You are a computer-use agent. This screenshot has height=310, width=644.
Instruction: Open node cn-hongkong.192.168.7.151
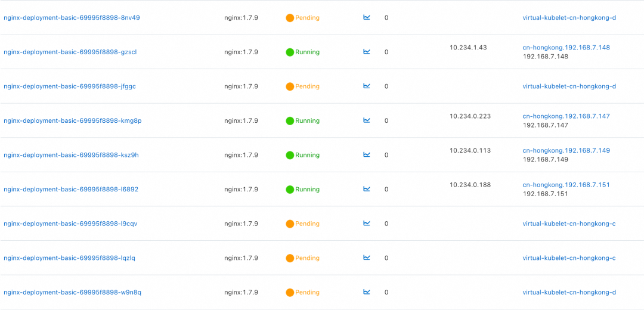pos(566,185)
